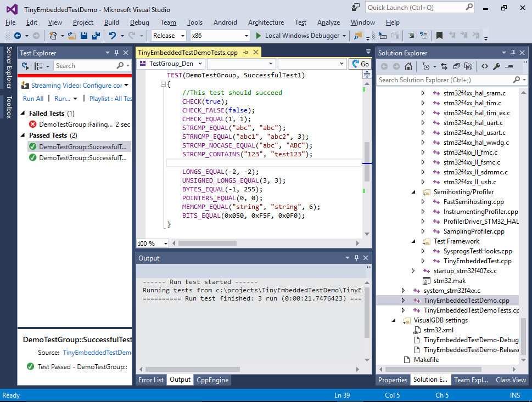The height and width of the screenshot is (402, 532).
Task: Click the split editor icon above the code scrollbar
Action: pyautogui.click(x=367, y=75)
